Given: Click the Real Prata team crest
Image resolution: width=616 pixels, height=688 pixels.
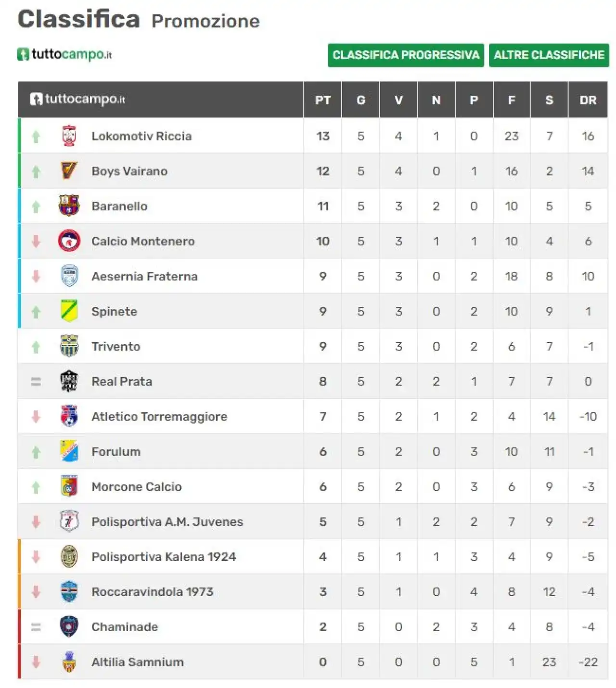Looking at the screenshot, I should pos(69,382).
